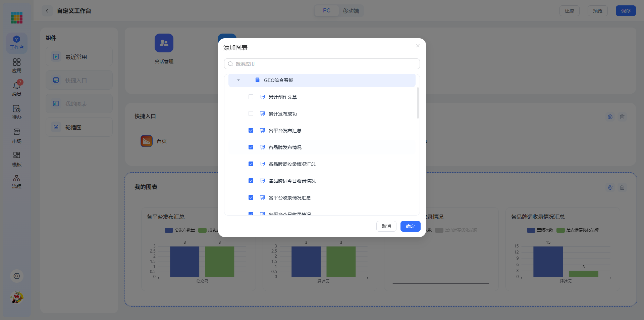Select the 我的图表 component
Screen dimensions: 644x320
tap(79, 104)
